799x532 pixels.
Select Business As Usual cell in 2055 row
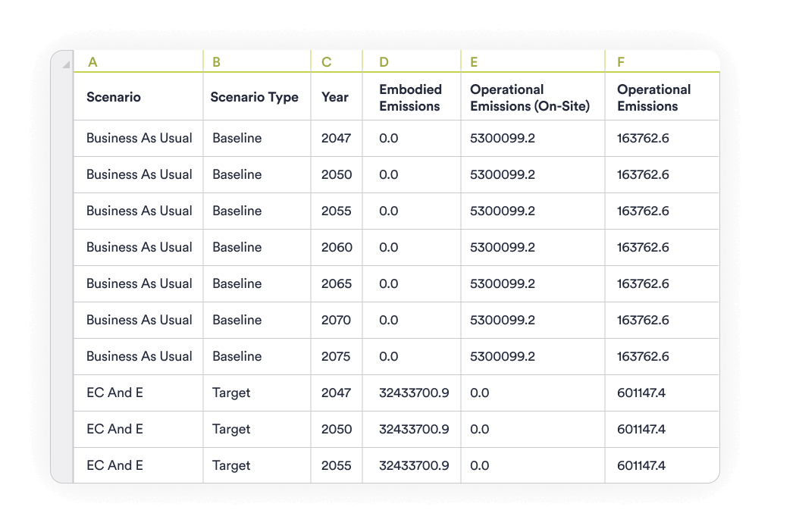coord(139,211)
